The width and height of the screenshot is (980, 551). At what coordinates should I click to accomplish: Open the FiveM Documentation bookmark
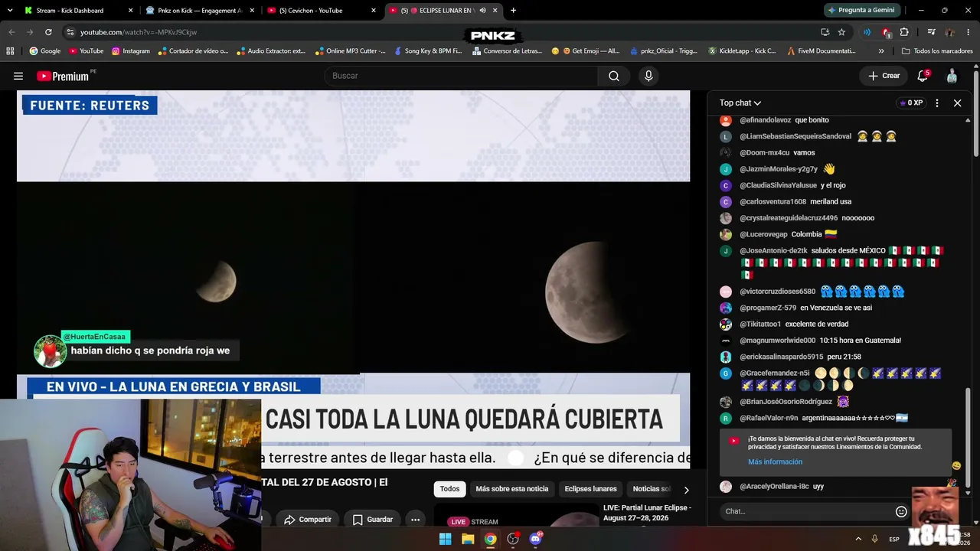pos(822,51)
